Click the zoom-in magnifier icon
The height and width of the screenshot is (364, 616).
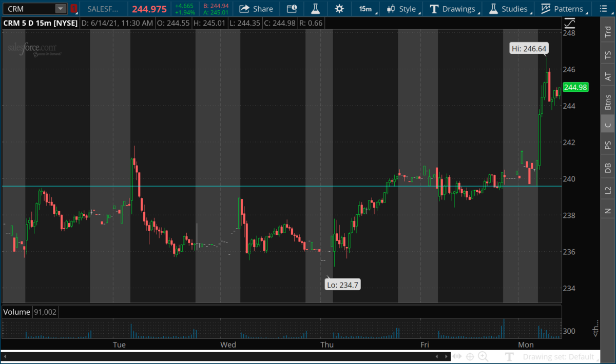click(483, 356)
